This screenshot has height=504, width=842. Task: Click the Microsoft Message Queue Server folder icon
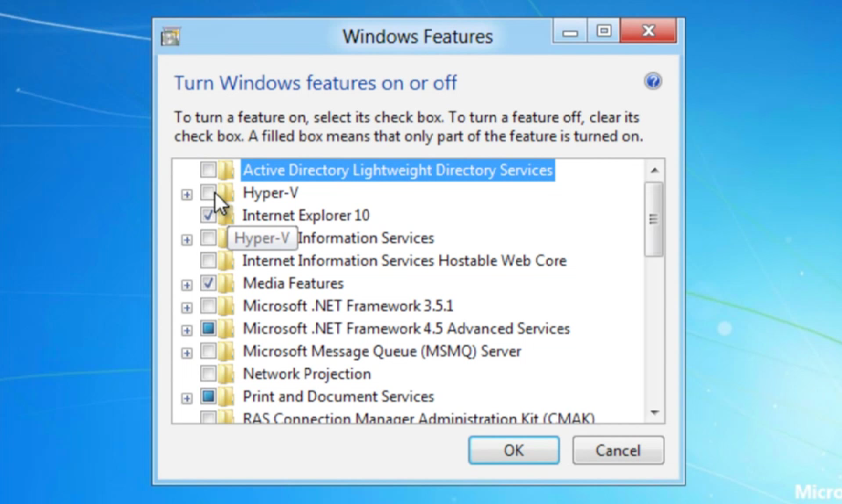click(x=226, y=351)
